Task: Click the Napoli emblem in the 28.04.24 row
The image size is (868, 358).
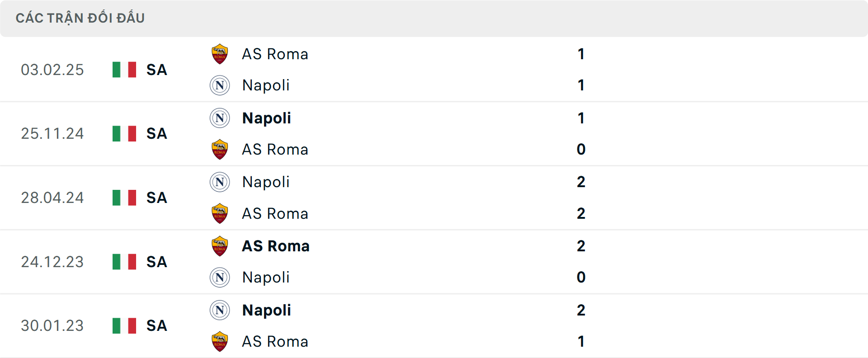Action: click(x=220, y=182)
